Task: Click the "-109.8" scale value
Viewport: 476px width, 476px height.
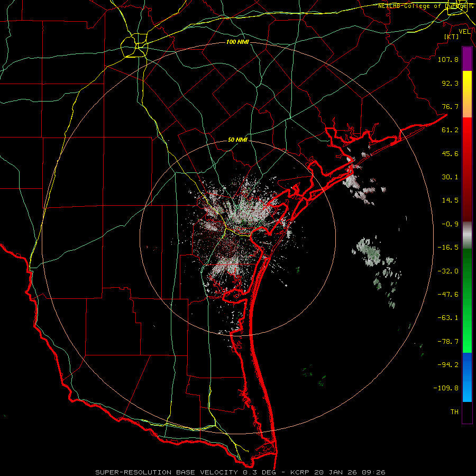Action: (446, 388)
